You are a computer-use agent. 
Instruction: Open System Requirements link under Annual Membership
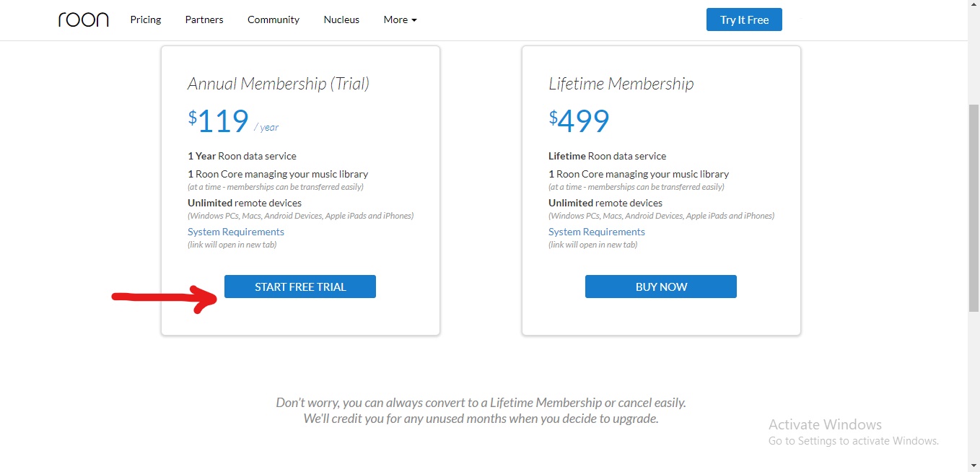236,232
